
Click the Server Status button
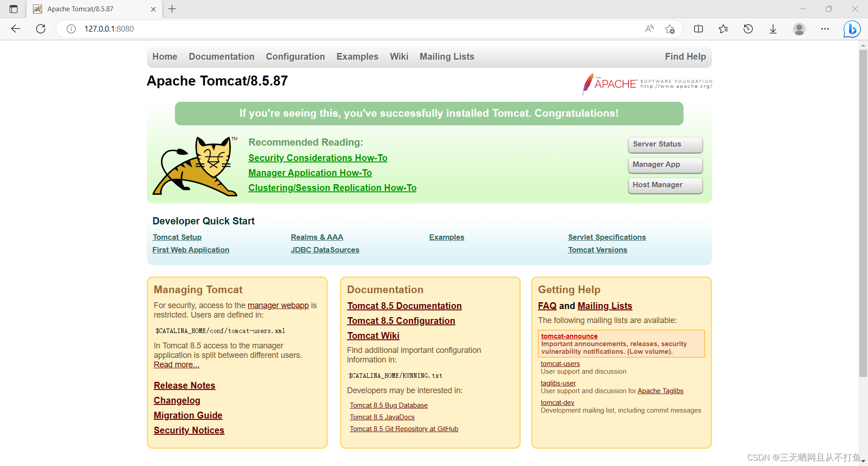pyautogui.click(x=665, y=144)
